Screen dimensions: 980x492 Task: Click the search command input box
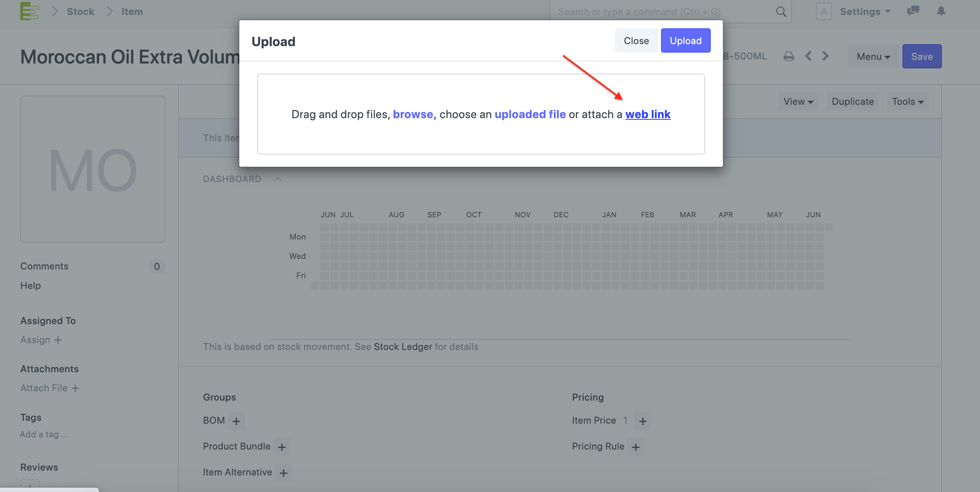click(670, 12)
